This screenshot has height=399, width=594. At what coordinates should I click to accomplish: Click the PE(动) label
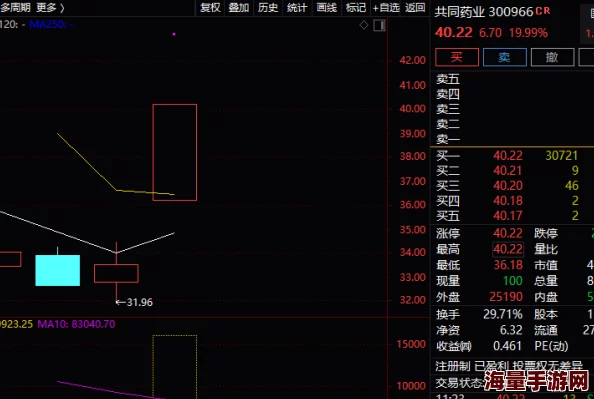click(551, 346)
